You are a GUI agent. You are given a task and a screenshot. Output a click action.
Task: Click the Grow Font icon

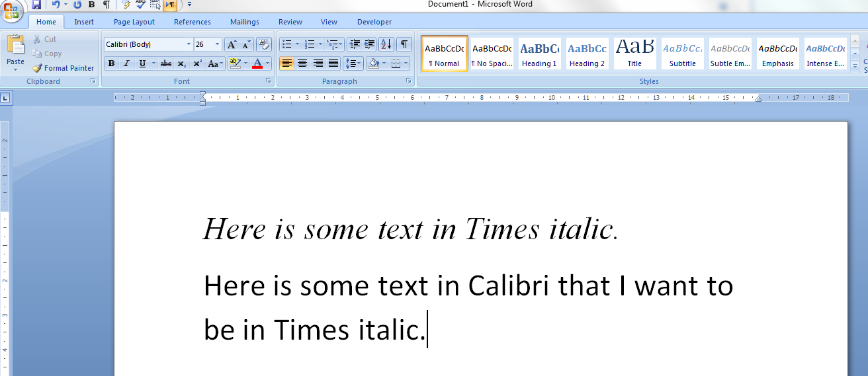tap(232, 44)
